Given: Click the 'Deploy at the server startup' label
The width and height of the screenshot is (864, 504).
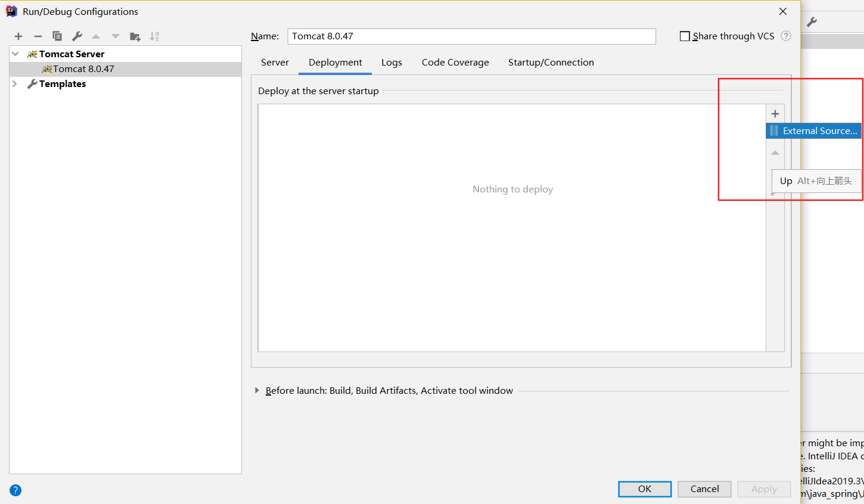Looking at the screenshot, I should pyautogui.click(x=318, y=91).
